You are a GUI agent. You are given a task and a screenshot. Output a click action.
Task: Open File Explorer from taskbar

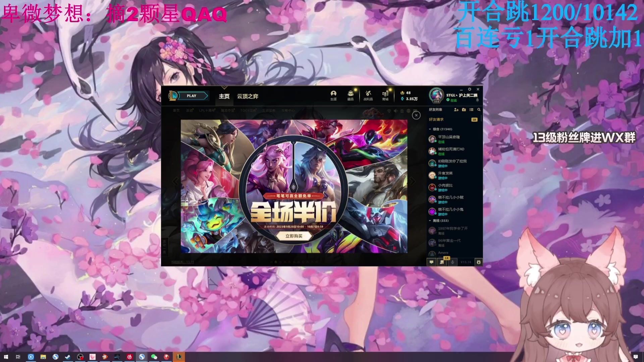pos(43,357)
